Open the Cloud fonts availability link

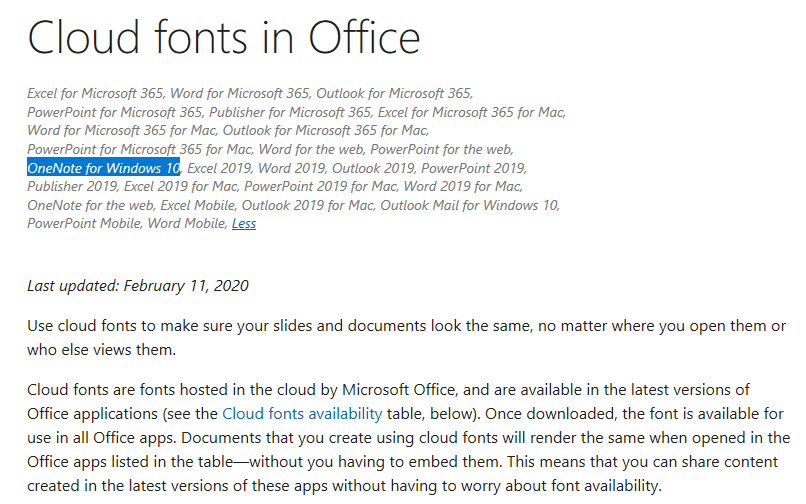pyautogui.click(x=302, y=414)
